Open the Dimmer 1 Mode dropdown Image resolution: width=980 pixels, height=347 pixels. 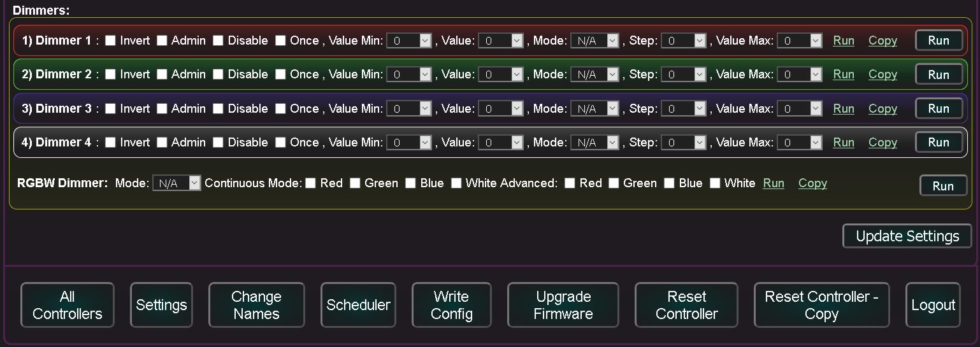click(x=594, y=41)
